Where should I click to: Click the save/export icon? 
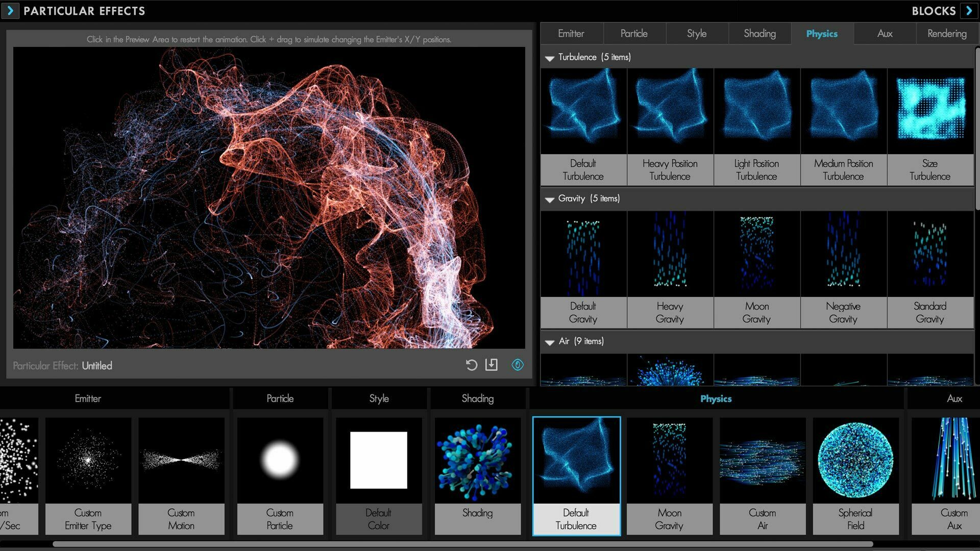492,365
